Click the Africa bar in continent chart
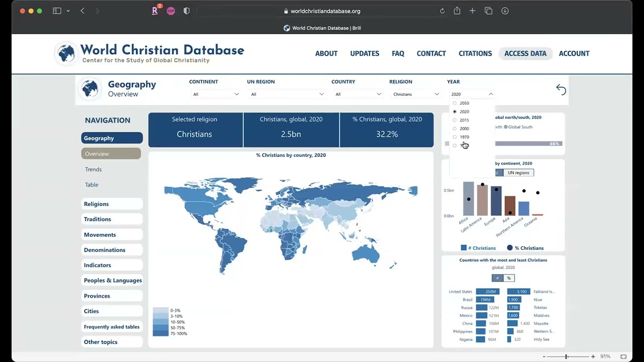Image resolution: width=644 pixels, height=362 pixels. pyautogui.click(x=468, y=199)
